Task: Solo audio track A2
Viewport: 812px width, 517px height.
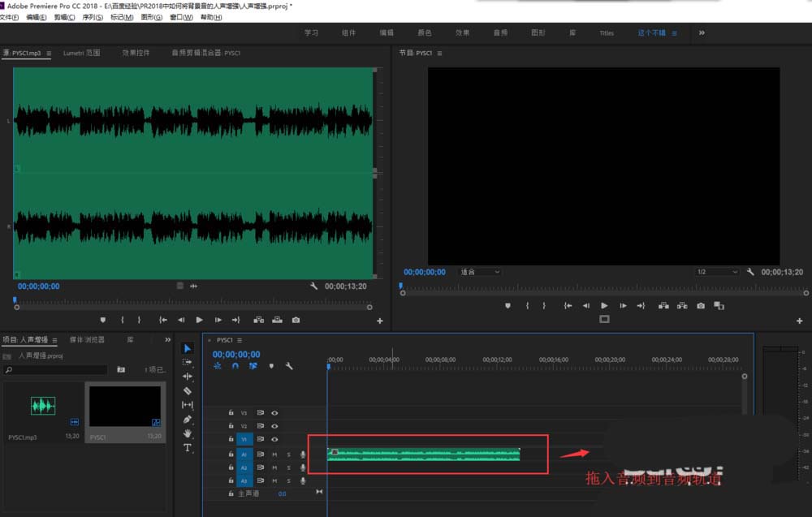Action: point(288,467)
